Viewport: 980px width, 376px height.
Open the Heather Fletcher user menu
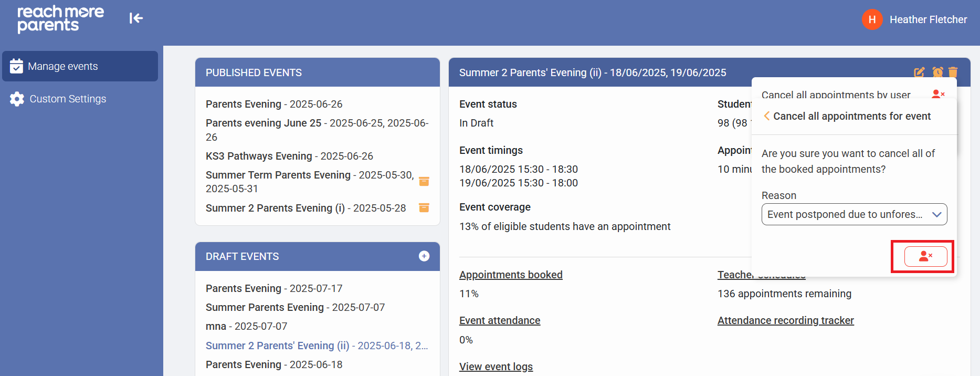click(928, 19)
